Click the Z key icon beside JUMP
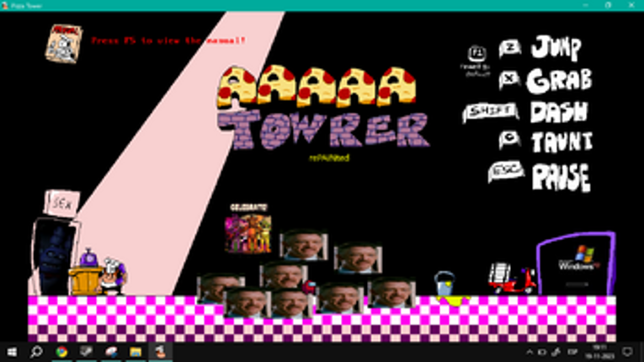The height and width of the screenshot is (362, 644). (x=509, y=48)
